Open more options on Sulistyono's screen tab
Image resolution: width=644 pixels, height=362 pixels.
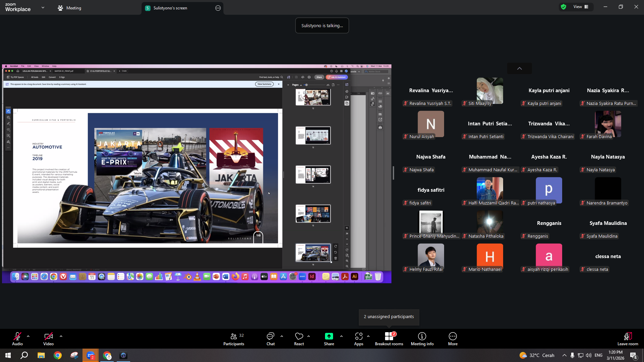218,8
